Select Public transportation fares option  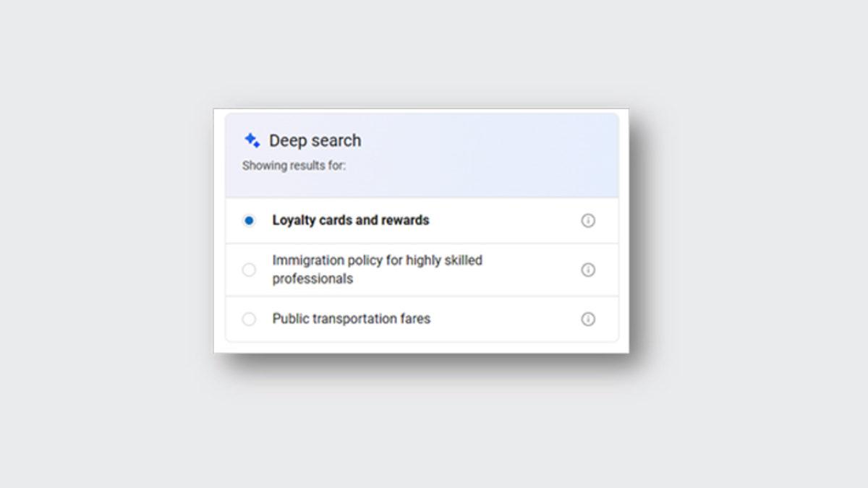249,319
